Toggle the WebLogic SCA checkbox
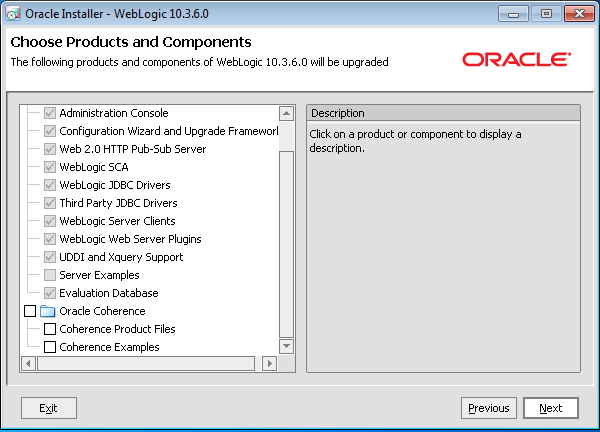Image resolution: width=600 pixels, height=432 pixels. point(50,167)
